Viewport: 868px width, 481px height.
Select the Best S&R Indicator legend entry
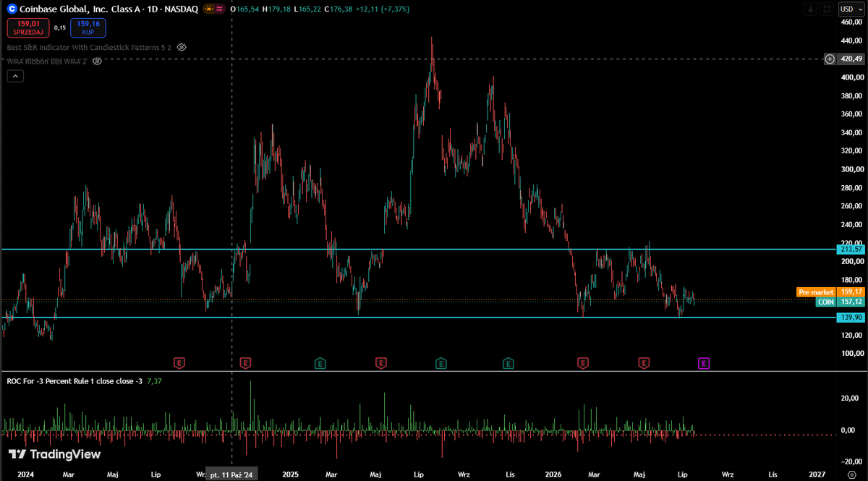pyautogui.click(x=89, y=46)
